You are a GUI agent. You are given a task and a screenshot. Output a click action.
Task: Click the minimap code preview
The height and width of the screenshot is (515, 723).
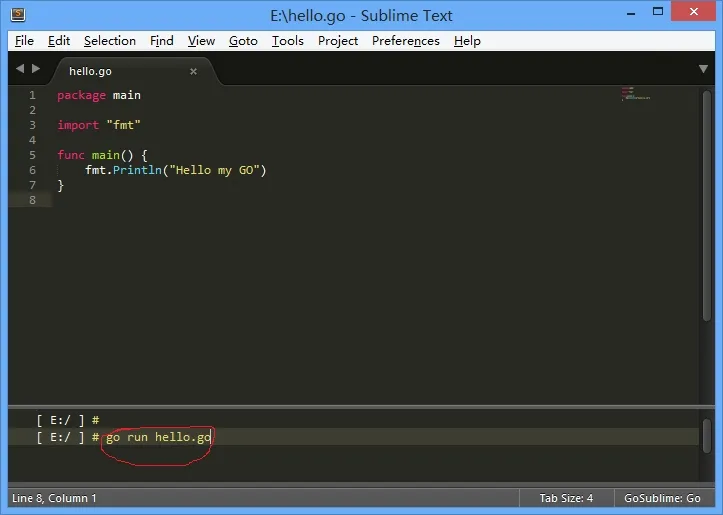pos(635,94)
